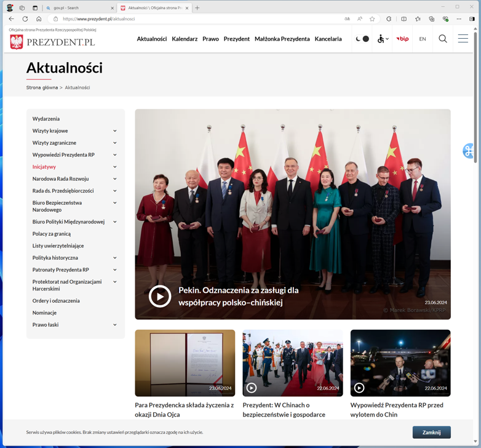Viewport: 481px width, 448px height.
Task: Open the Kalendarz menu item
Action: coord(185,39)
